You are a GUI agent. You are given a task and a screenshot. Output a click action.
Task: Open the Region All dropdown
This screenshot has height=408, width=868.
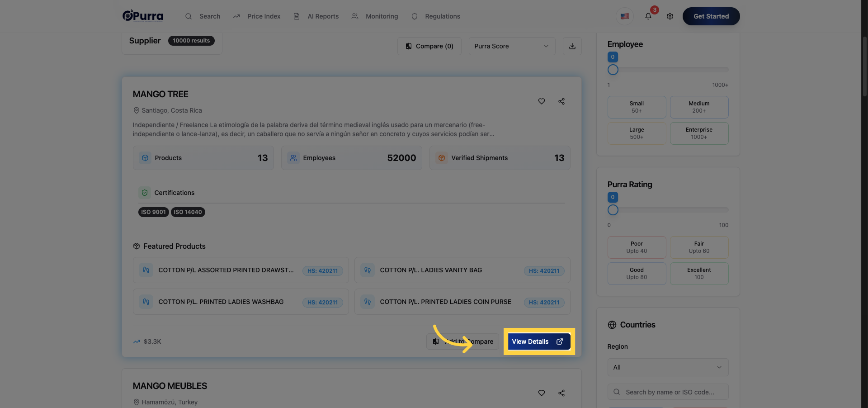668,367
